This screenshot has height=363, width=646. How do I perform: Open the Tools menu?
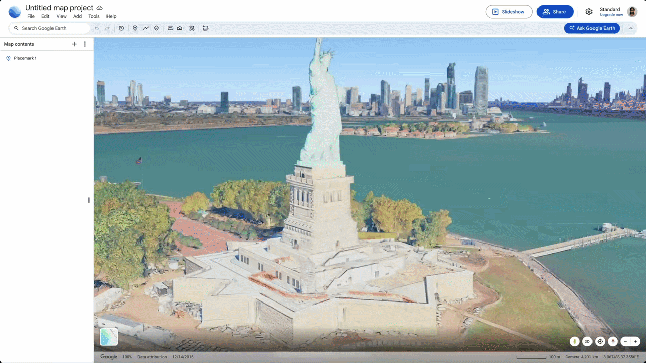point(94,16)
